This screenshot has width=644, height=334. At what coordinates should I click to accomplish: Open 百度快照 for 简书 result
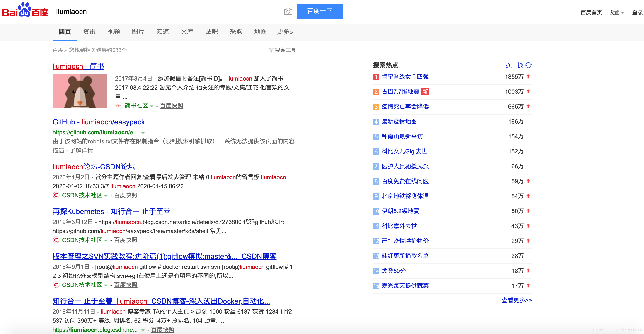point(172,106)
